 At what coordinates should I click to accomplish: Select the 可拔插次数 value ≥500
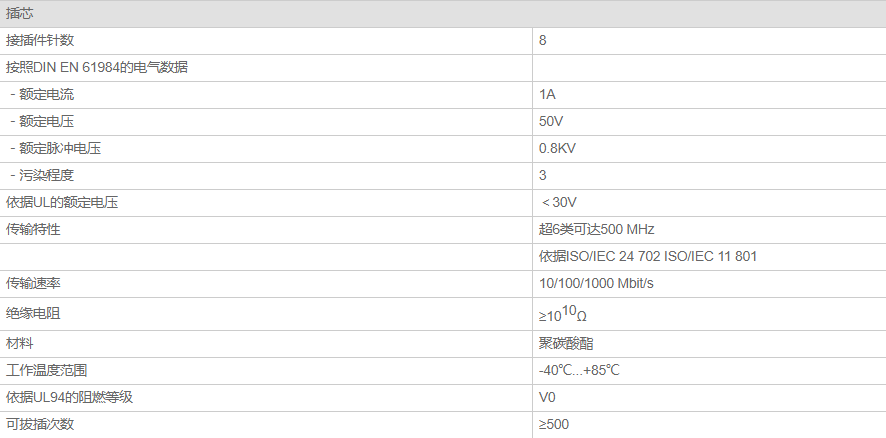(x=554, y=424)
